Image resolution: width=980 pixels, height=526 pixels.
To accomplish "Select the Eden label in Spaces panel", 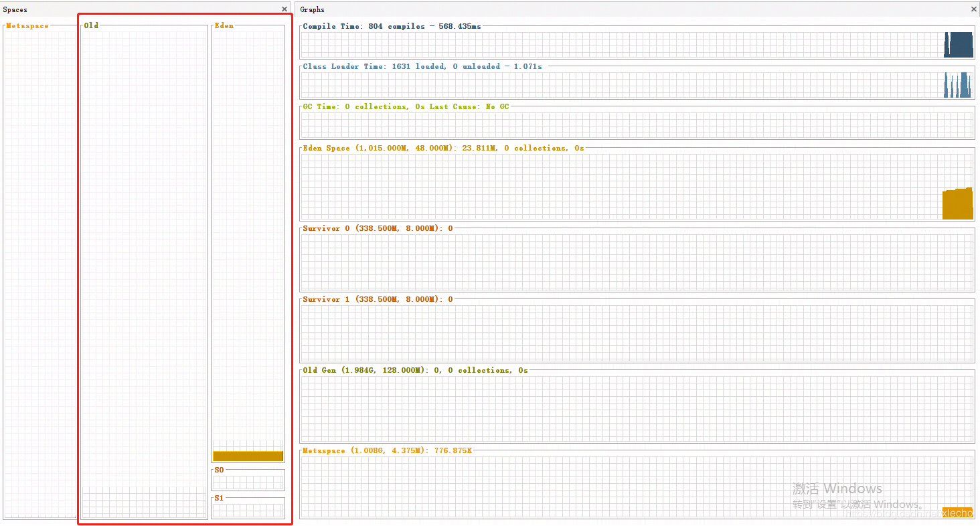I will click(x=224, y=25).
